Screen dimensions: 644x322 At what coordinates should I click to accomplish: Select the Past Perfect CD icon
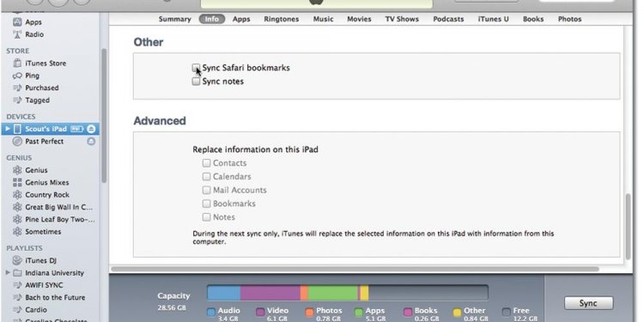pyautogui.click(x=17, y=142)
